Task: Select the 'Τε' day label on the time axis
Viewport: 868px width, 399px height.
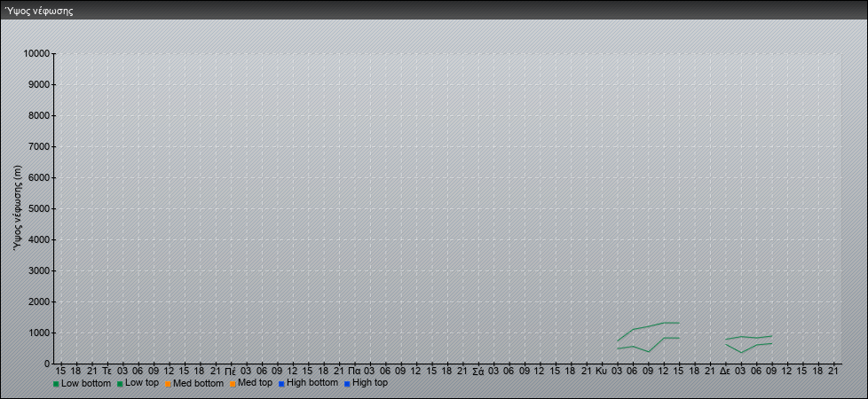Action: click(107, 372)
